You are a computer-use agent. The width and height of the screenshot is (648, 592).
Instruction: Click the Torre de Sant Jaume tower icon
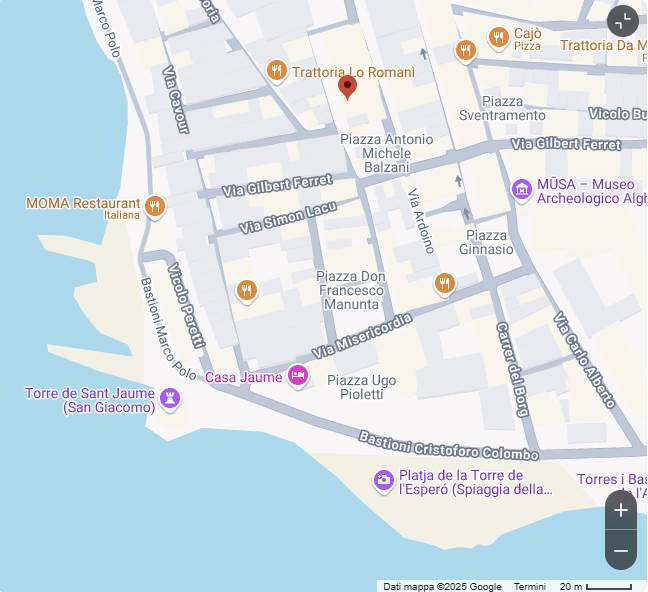[170, 399]
